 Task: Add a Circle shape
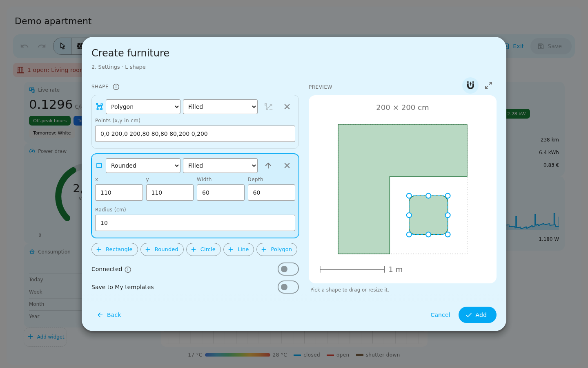203,249
